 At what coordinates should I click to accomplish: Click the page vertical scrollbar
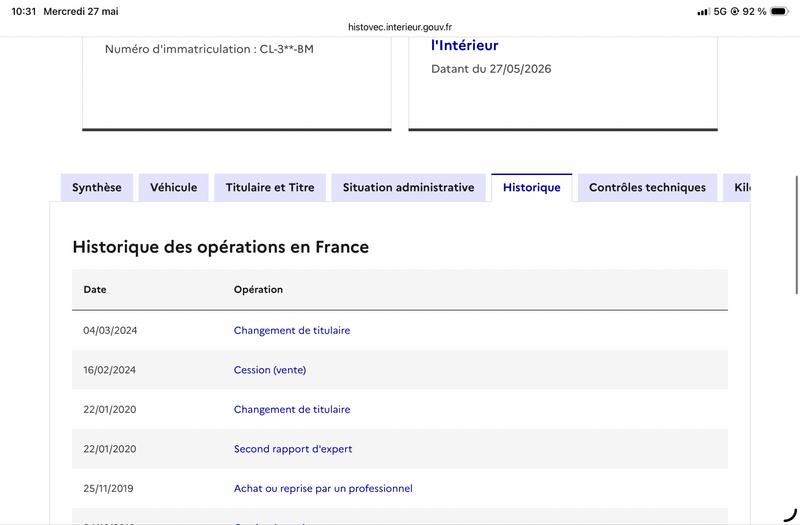click(796, 235)
